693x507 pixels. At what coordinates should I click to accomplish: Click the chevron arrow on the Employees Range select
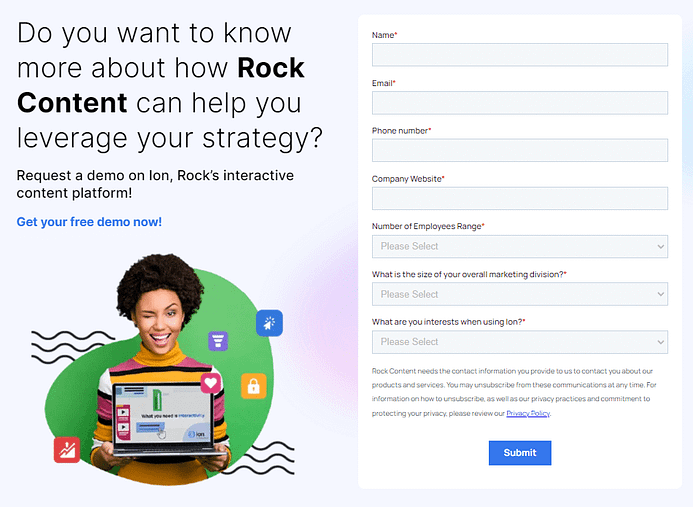point(660,247)
